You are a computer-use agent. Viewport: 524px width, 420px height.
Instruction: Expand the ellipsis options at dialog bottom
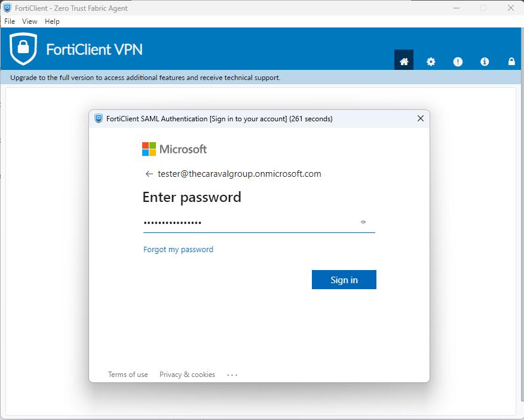[232, 375]
